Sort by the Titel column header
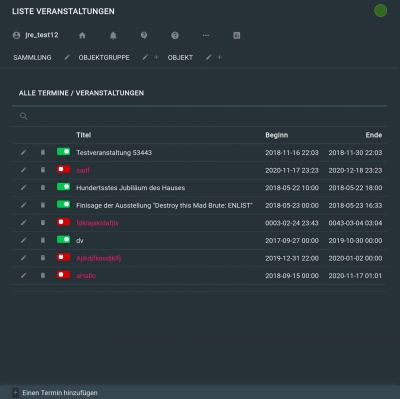 coord(83,135)
